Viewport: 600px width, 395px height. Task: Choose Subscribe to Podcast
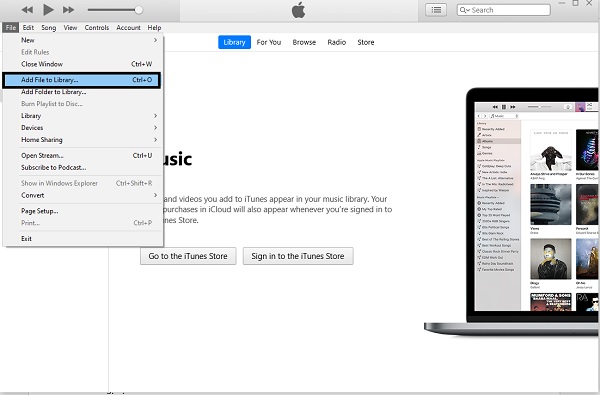click(83, 167)
